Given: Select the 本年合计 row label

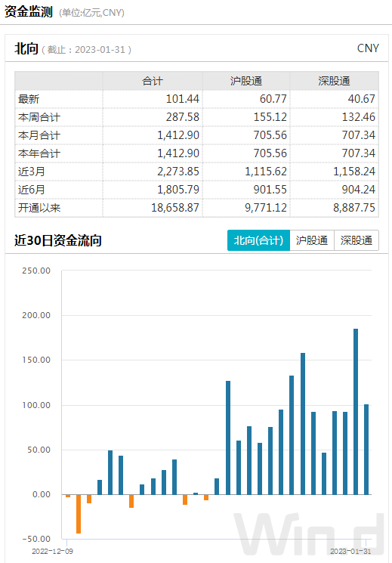Looking at the screenshot, I should 39,153.
